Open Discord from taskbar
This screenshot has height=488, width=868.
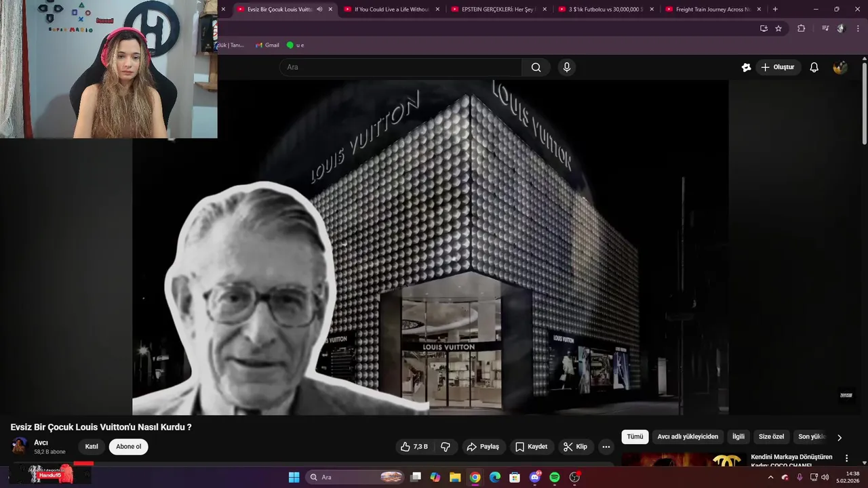[x=535, y=477]
